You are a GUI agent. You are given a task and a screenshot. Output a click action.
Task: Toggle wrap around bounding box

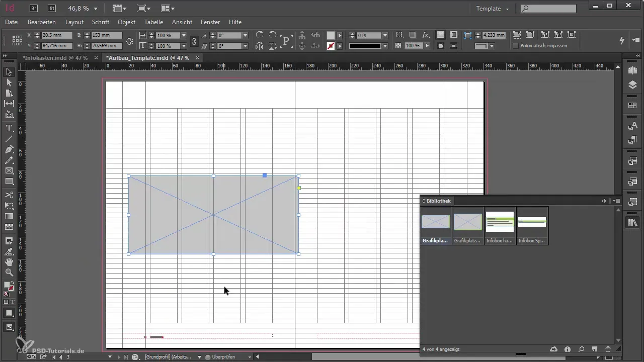click(454, 35)
